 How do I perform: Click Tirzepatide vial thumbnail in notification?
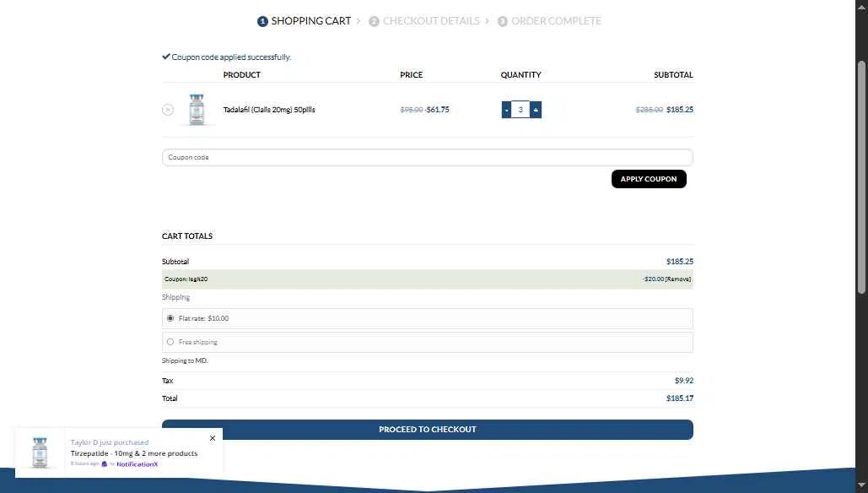click(x=40, y=452)
